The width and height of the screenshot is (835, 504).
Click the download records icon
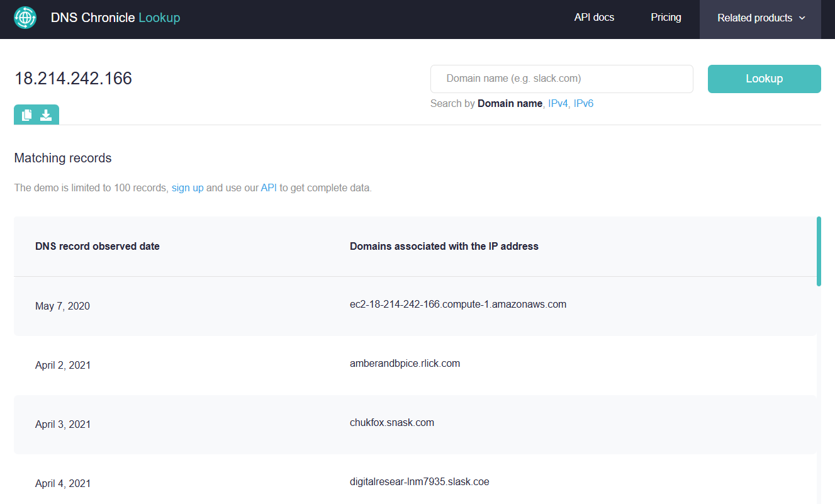pos(46,115)
